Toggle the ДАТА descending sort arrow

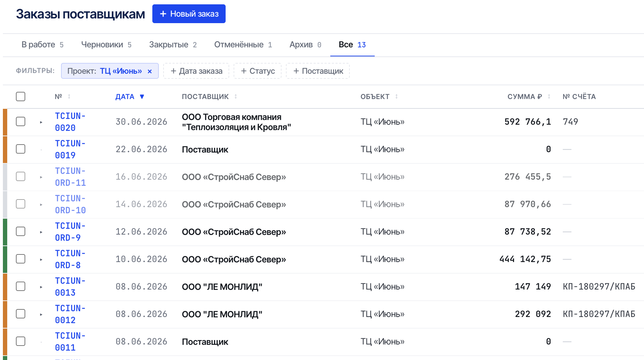[142, 97]
